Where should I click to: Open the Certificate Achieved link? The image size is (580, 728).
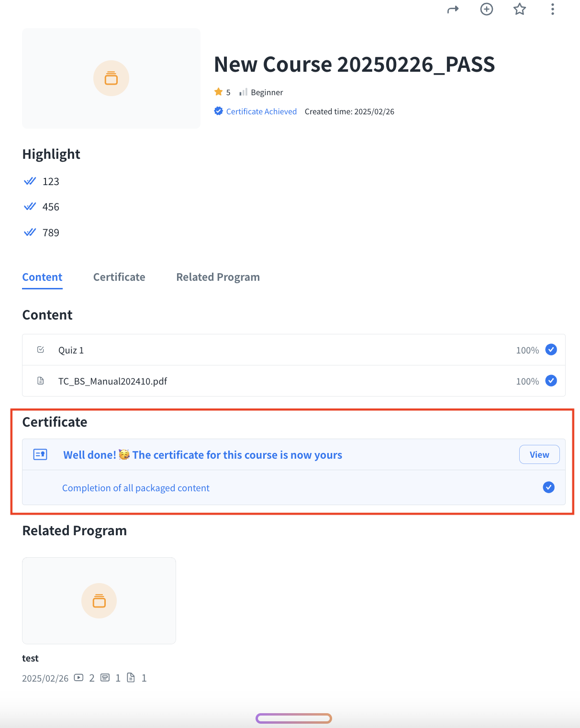[x=261, y=111]
